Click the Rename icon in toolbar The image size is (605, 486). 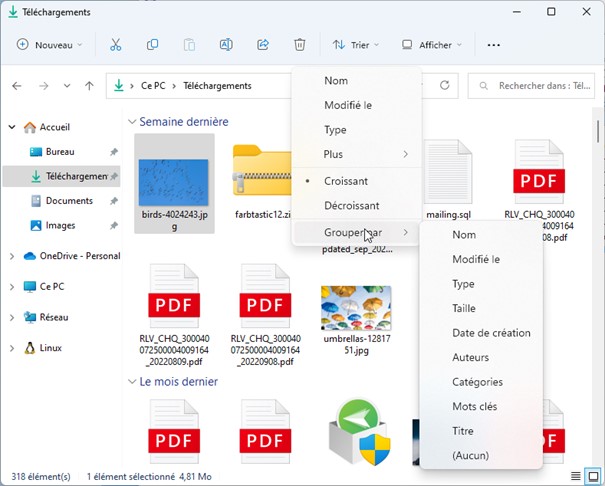(x=226, y=45)
